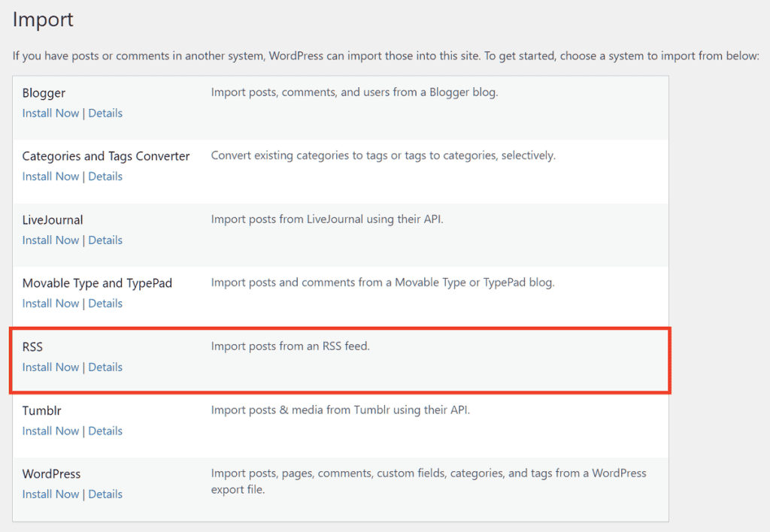
Task: Click the Tumblr importer name
Action: pyautogui.click(x=42, y=411)
